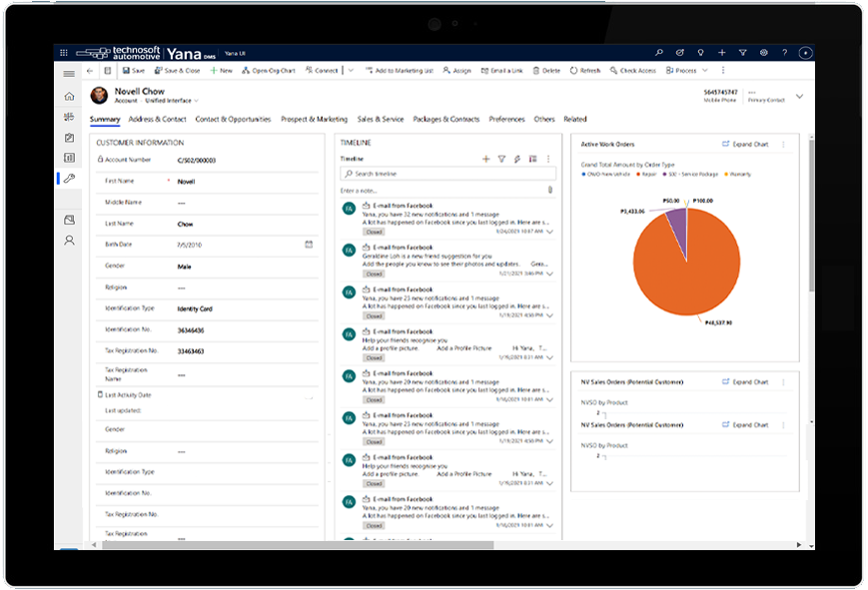Expand first Facebook email with 32 notifications
Screen dimensions: 868x590
click(549, 232)
